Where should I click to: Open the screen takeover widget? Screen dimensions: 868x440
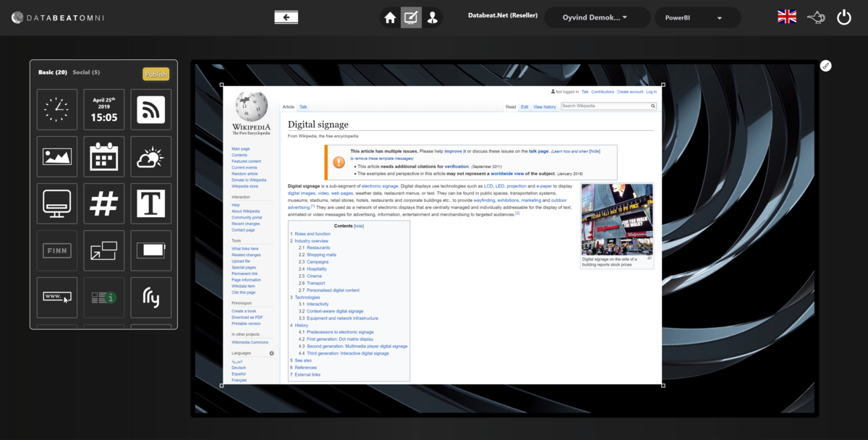103,250
